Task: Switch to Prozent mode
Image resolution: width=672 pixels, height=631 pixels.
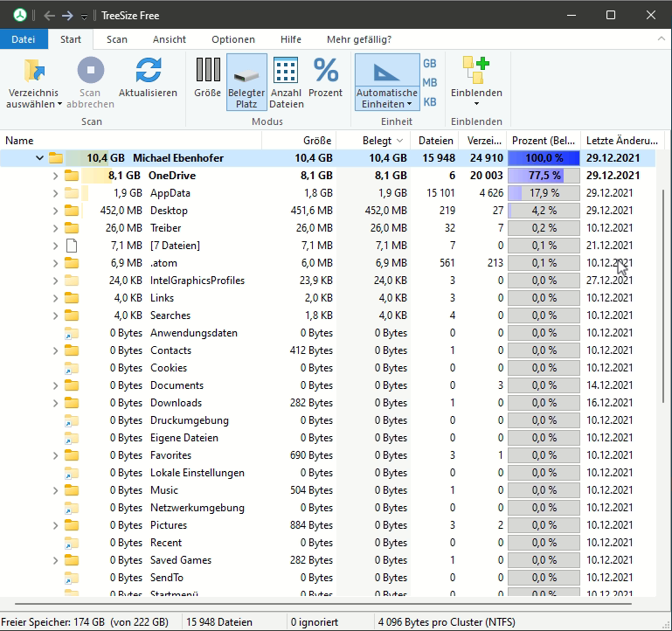Action: [x=326, y=77]
